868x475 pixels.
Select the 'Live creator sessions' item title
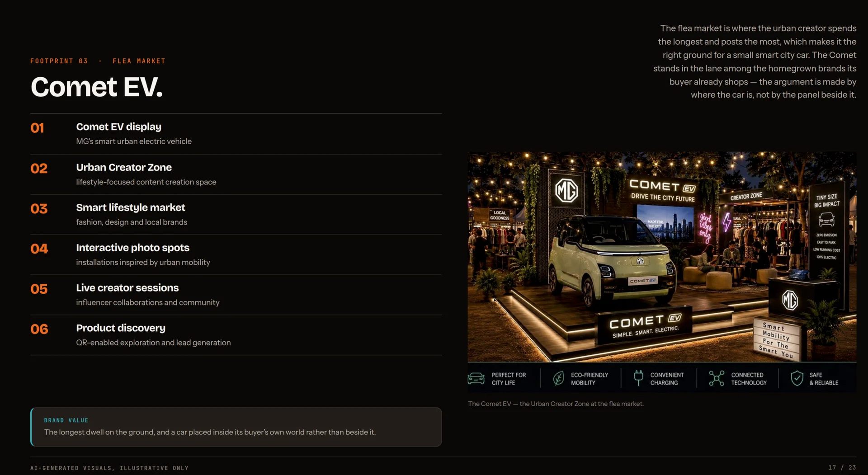tap(127, 288)
